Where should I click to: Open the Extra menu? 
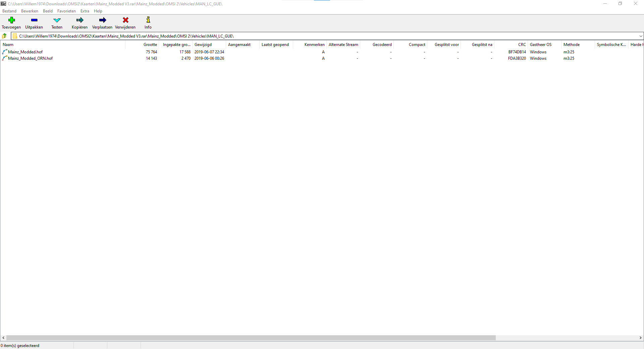point(85,11)
